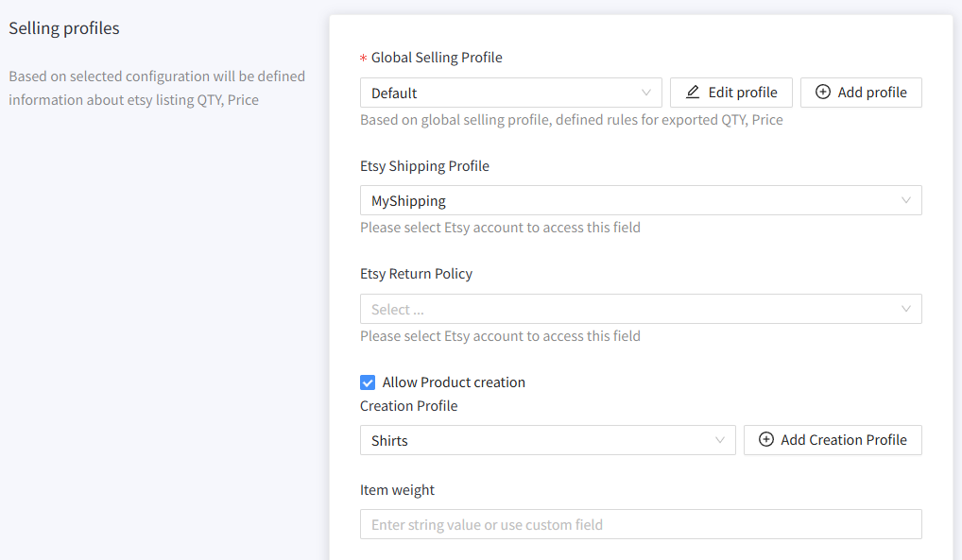Image resolution: width=962 pixels, height=560 pixels.
Task: Click the Global Selling Profile dropdown chevron
Action: [646, 93]
